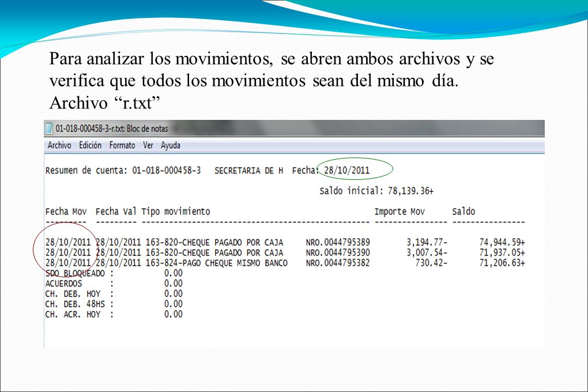
Task: Click the slide heading 'Archivo “r.txt”'
Action: (105, 103)
